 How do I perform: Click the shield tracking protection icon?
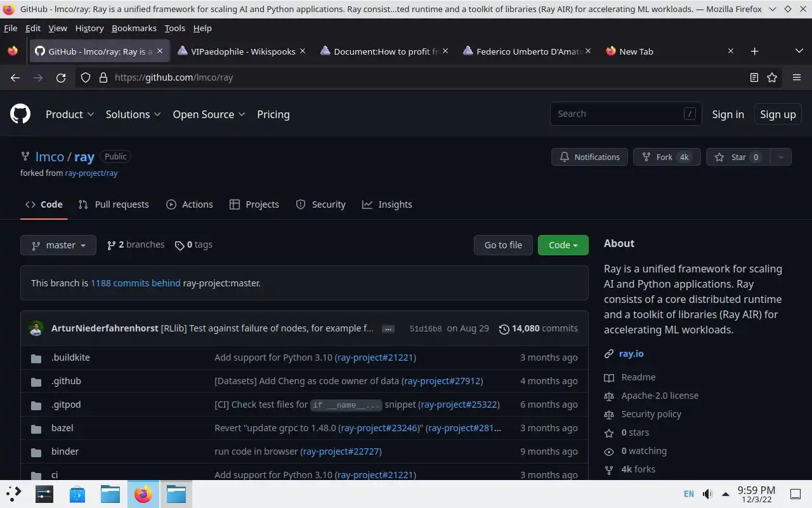point(86,77)
